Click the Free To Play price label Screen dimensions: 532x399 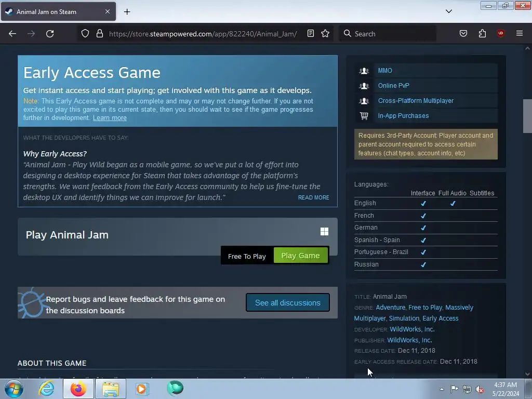(247, 256)
